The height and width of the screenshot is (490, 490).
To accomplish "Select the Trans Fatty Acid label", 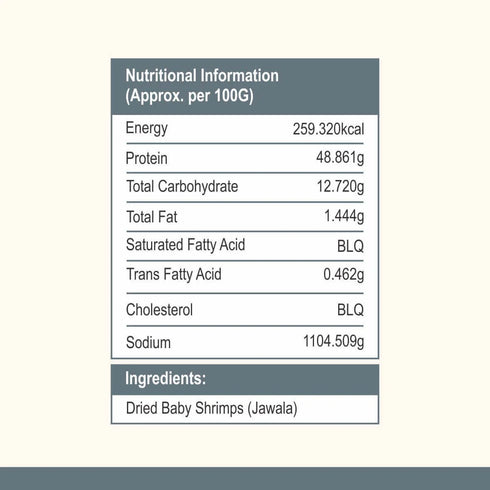I will click(x=174, y=275).
